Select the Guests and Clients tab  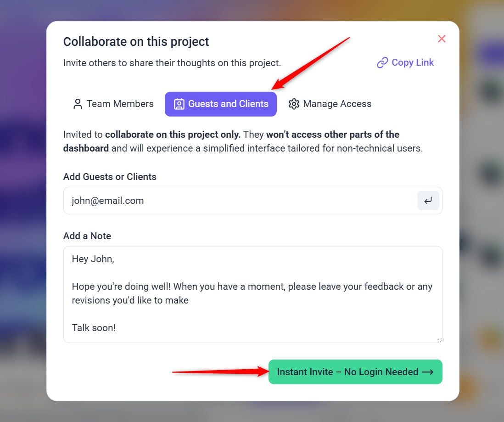pyautogui.click(x=220, y=104)
